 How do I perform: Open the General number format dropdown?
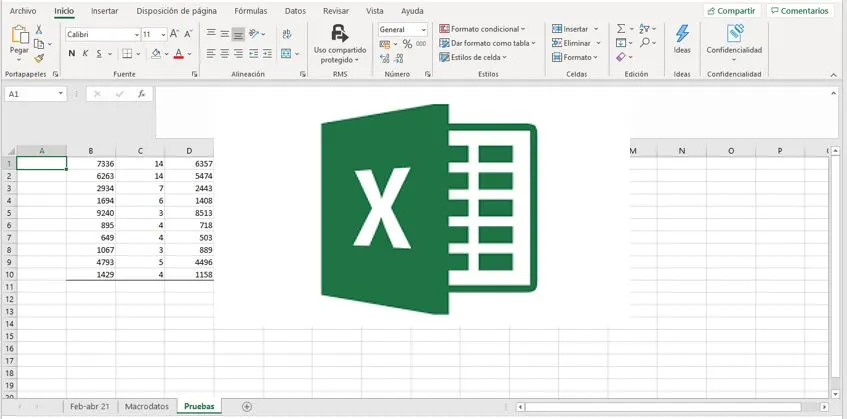[423, 30]
